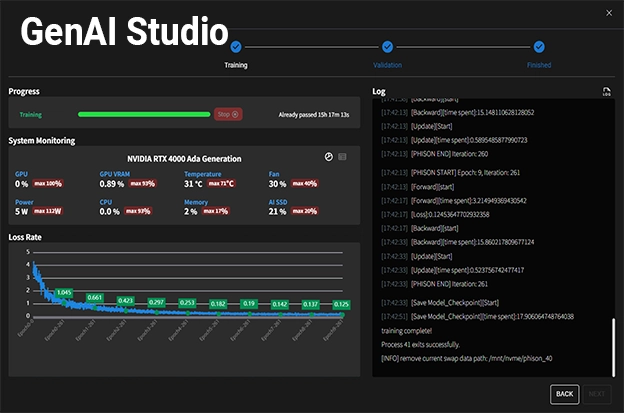Viewport: 624px width, 413px height.
Task: Switch system monitoring to gauge chart view
Action: coord(328,157)
